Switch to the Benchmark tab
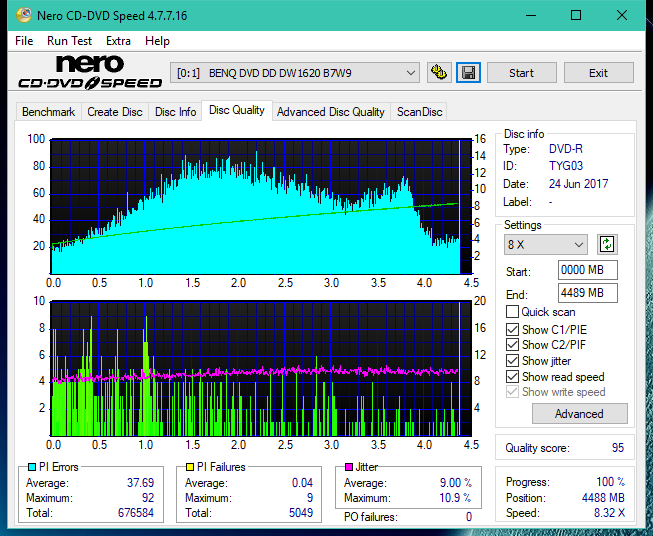 click(49, 112)
